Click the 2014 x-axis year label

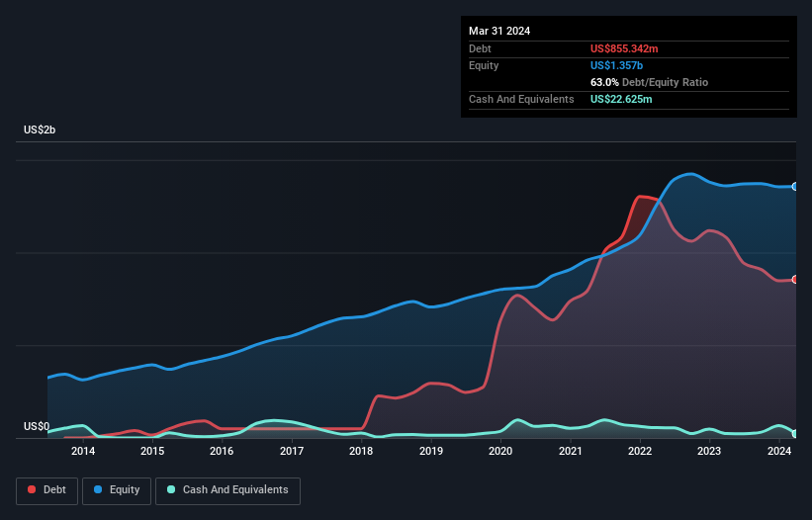tap(83, 451)
